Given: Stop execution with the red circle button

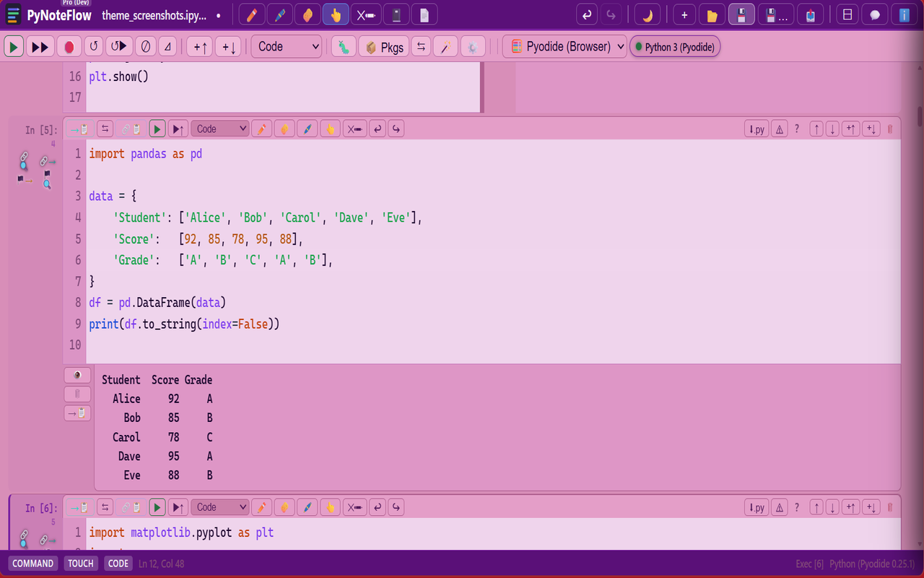Looking at the screenshot, I should pos(69,47).
